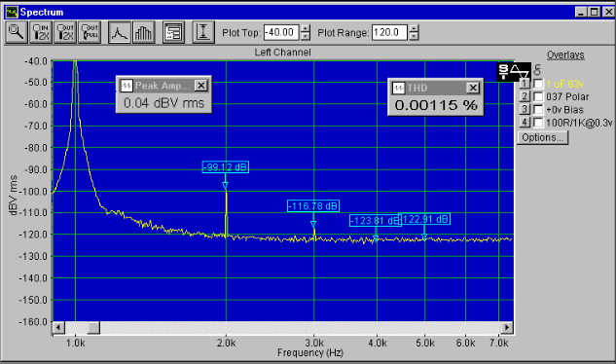
Task: Decrease Plot Top with down arrow
Action: pos(306,37)
